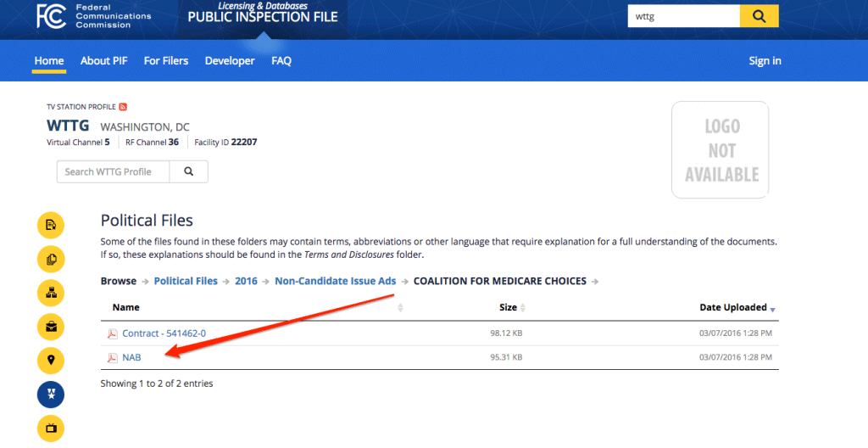Image resolution: width=868 pixels, height=448 pixels.
Task: Go to the For Filers menu
Action: tap(166, 61)
